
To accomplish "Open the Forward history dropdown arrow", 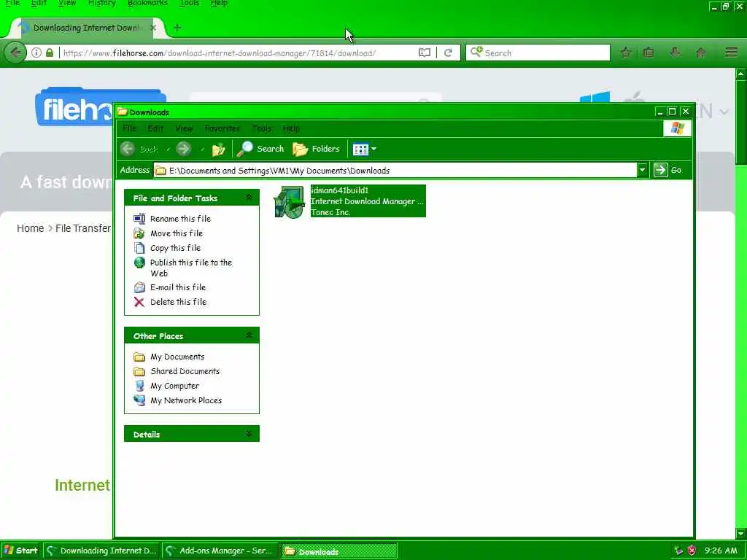I will pyautogui.click(x=203, y=149).
